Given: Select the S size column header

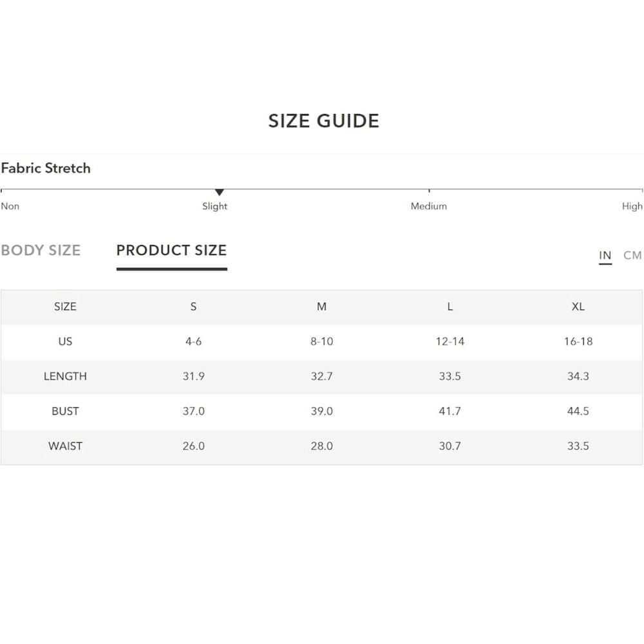Looking at the screenshot, I should 193,307.
